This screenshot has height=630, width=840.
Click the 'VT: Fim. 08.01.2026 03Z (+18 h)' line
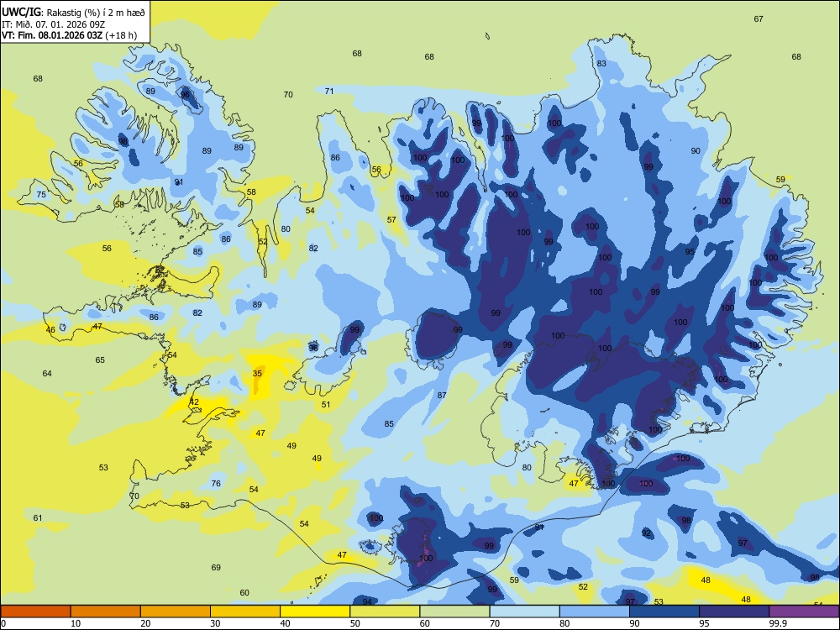coord(69,35)
